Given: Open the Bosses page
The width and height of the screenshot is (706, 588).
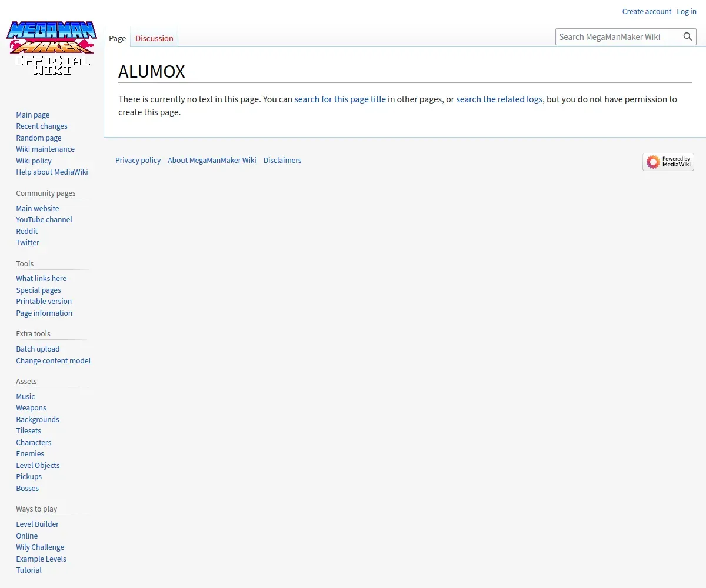Looking at the screenshot, I should pyautogui.click(x=27, y=488).
